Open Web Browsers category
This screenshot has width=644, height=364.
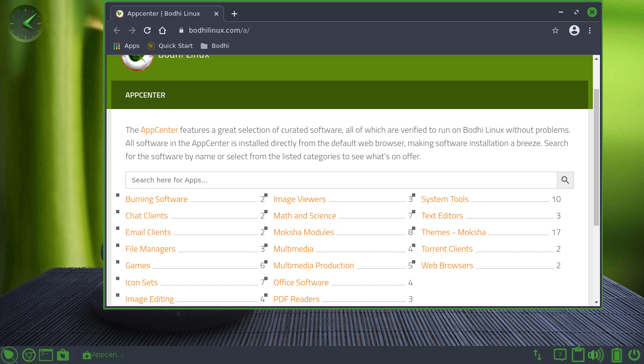click(447, 265)
